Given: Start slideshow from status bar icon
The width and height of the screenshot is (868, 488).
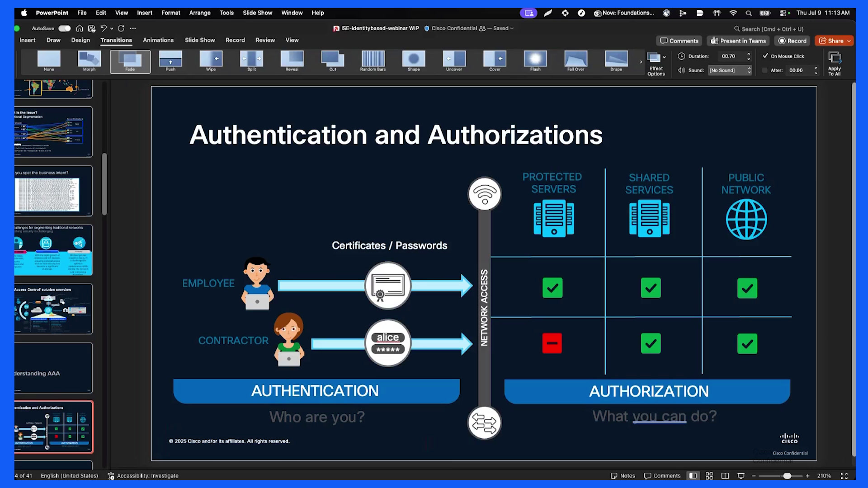Looking at the screenshot, I should click(741, 476).
